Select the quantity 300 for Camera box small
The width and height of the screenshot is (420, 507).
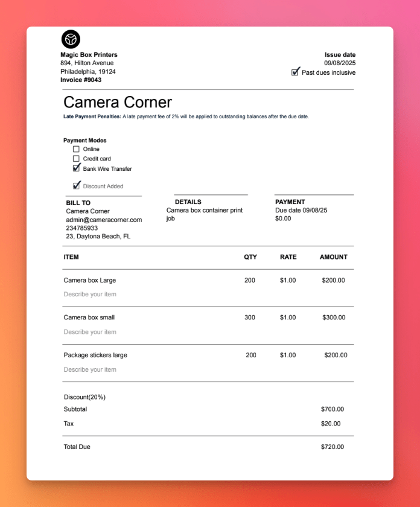click(x=250, y=317)
